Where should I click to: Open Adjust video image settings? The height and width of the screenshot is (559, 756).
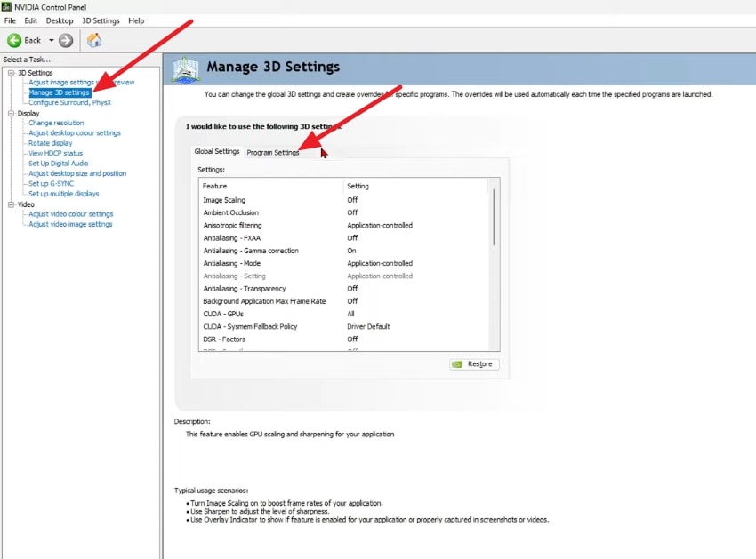coord(70,224)
